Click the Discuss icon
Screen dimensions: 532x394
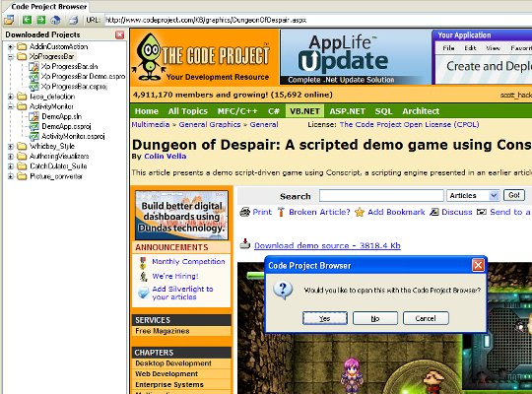433,212
